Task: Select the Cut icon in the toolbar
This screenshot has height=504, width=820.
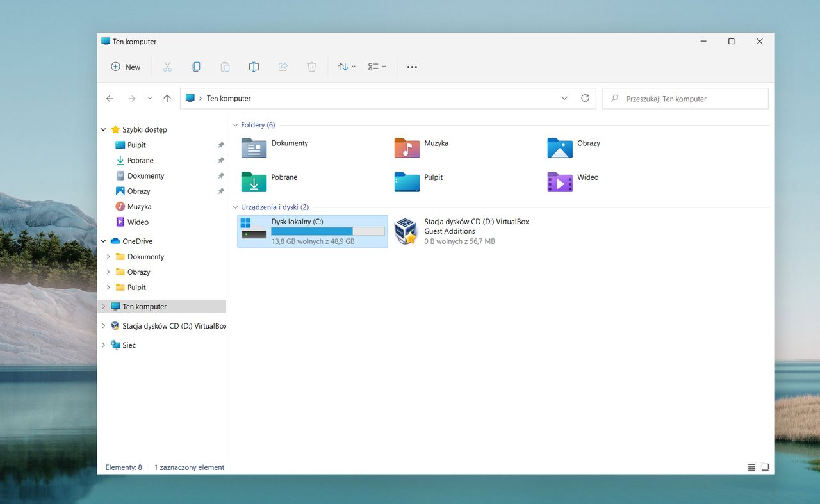Action: (x=167, y=67)
